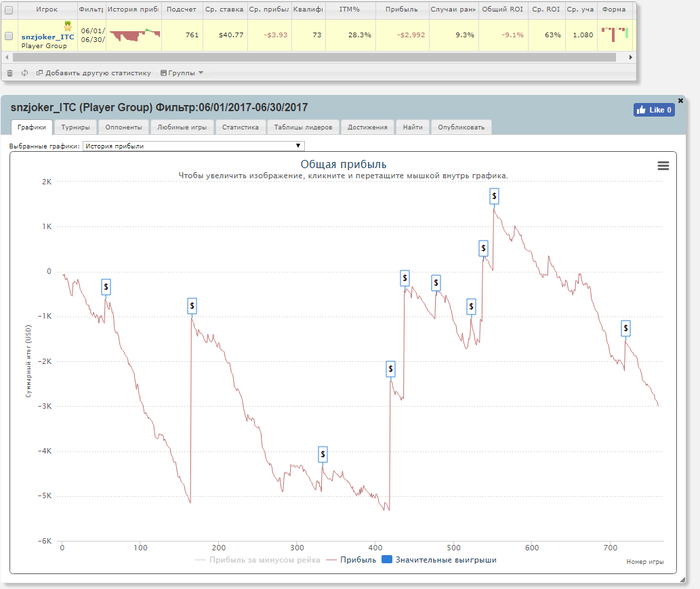Switch to the Турниры tab
700x589 pixels.
(x=75, y=127)
